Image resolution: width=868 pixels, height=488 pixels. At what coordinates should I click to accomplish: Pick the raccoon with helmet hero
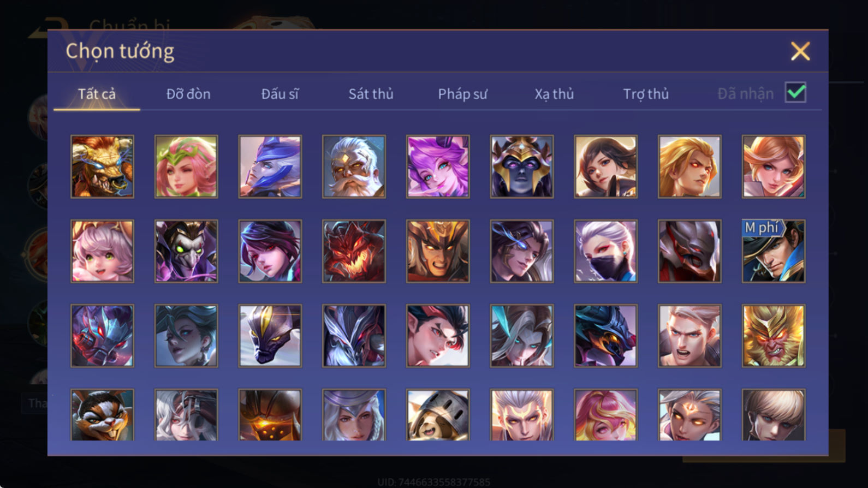pos(438,415)
